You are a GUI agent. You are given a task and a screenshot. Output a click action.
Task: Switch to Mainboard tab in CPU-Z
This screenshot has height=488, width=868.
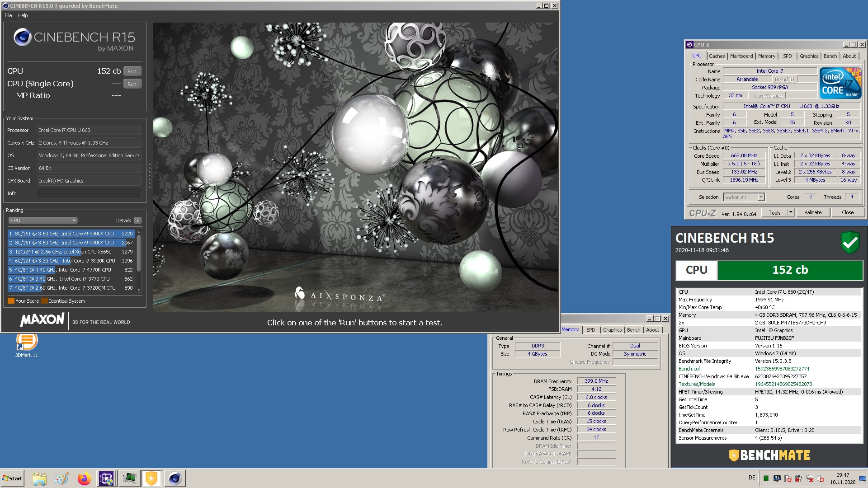coord(741,56)
